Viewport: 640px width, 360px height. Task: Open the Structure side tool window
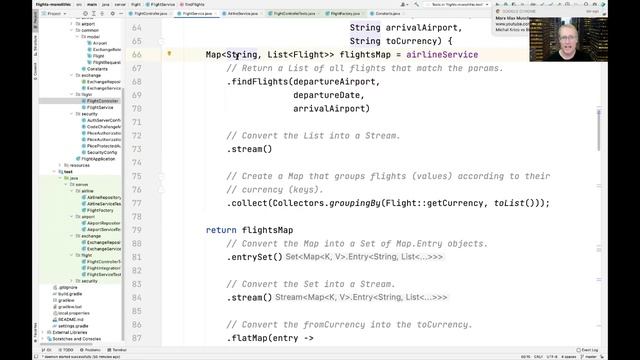point(36,46)
